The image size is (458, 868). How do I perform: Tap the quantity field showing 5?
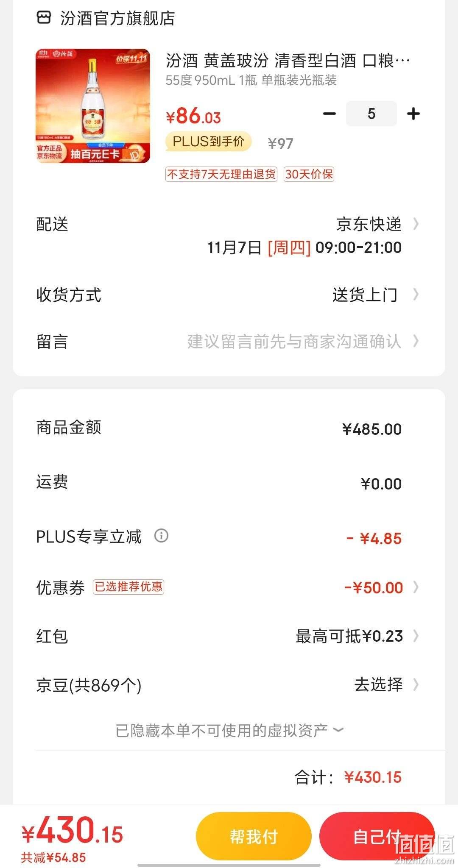(371, 114)
